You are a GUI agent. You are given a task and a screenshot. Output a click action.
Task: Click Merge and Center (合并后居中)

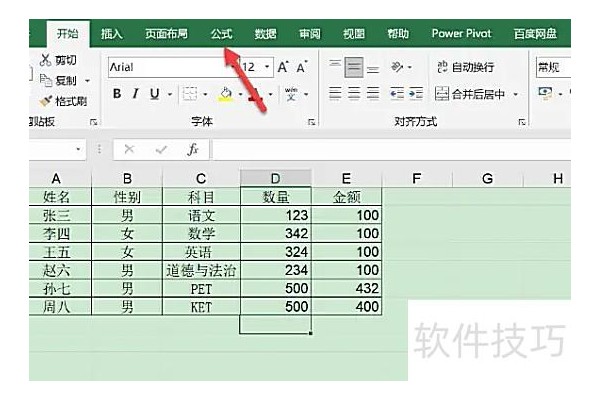pos(470,94)
